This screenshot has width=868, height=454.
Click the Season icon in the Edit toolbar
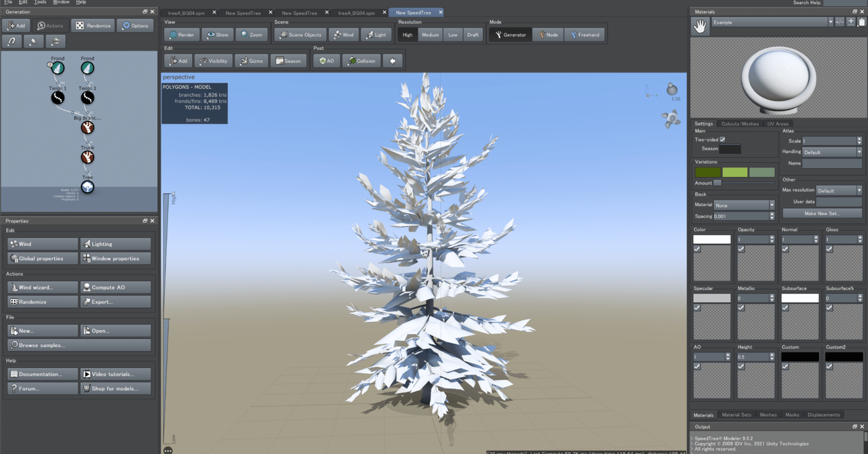[x=288, y=60]
